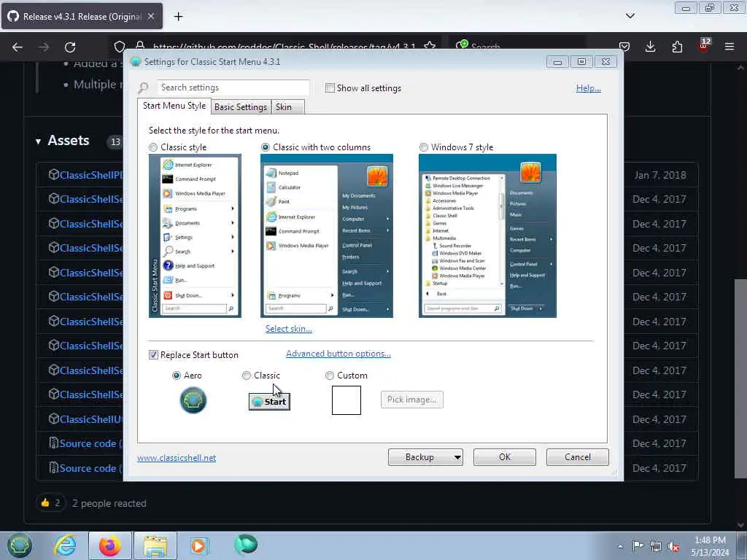Switch to the Start Menu Style tab
747x560 pixels.
click(x=174, y=106)
